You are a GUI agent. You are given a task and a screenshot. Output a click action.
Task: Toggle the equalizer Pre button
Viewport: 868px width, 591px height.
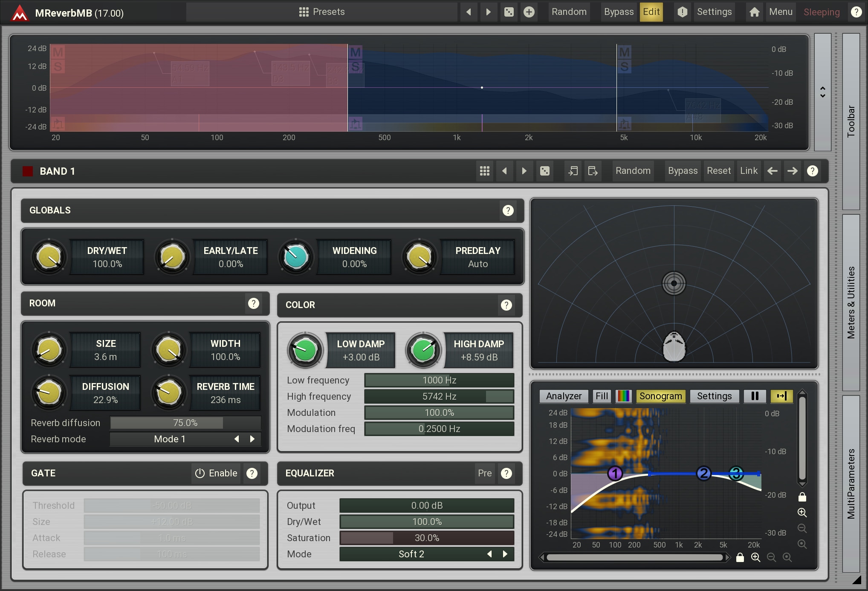point(485,473)
